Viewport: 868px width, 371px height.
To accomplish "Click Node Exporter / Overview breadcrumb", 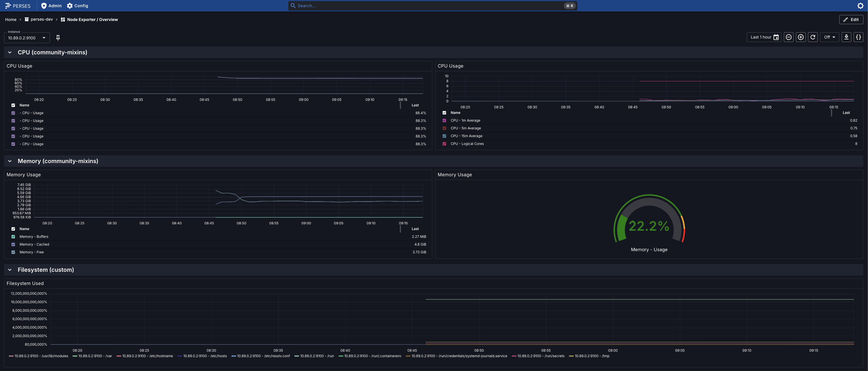I will 89,20.
